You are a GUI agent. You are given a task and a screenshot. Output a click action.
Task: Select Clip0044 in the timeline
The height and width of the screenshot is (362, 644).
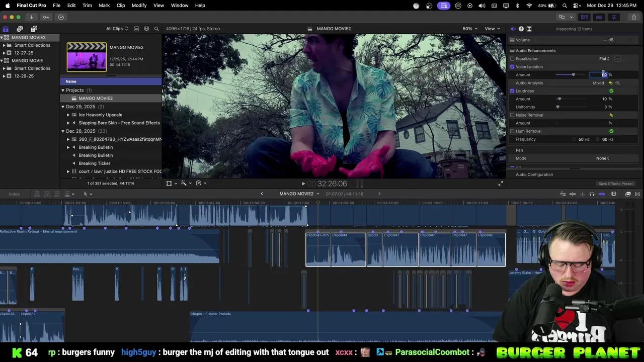(x=348, y=249)
